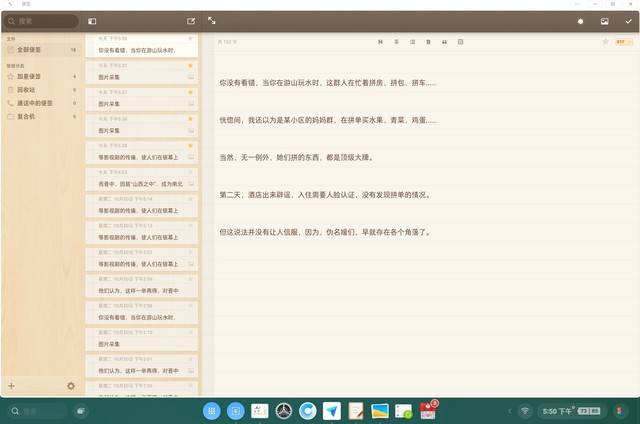Open the yellow tag dropdown in the editor
Screen dimensions: 640x424
[623, 42]
